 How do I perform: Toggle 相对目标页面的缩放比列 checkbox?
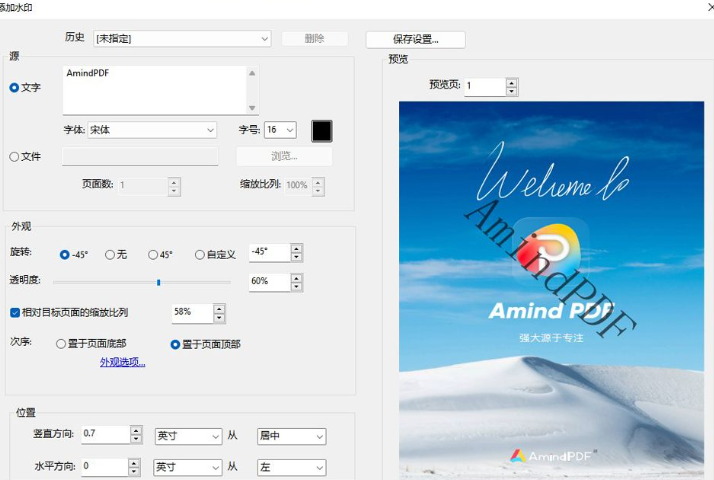coord(15,312)
